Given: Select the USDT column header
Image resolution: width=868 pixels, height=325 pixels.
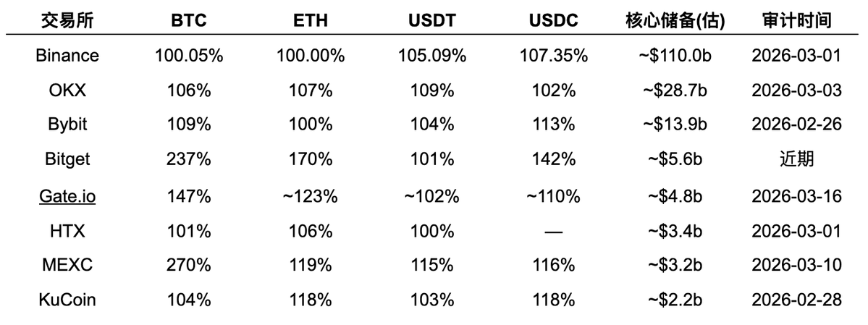Looking at the screenshot, I should click(431, 21).
